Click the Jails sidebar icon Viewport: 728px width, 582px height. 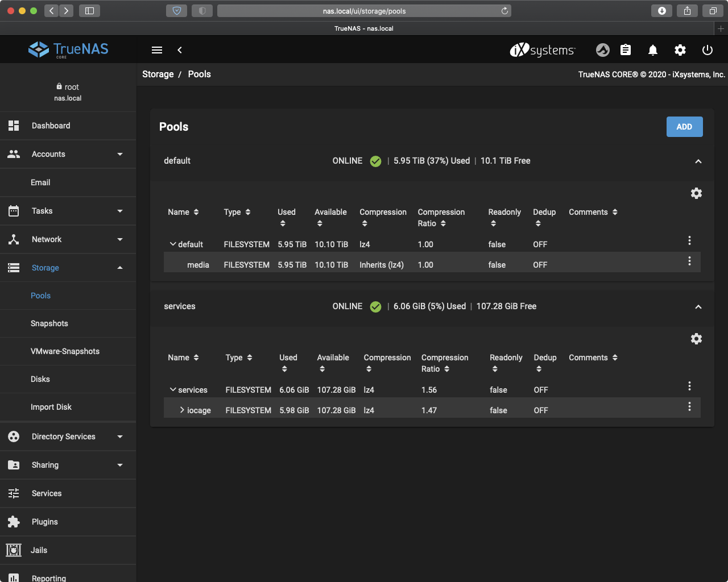point(14,550)
